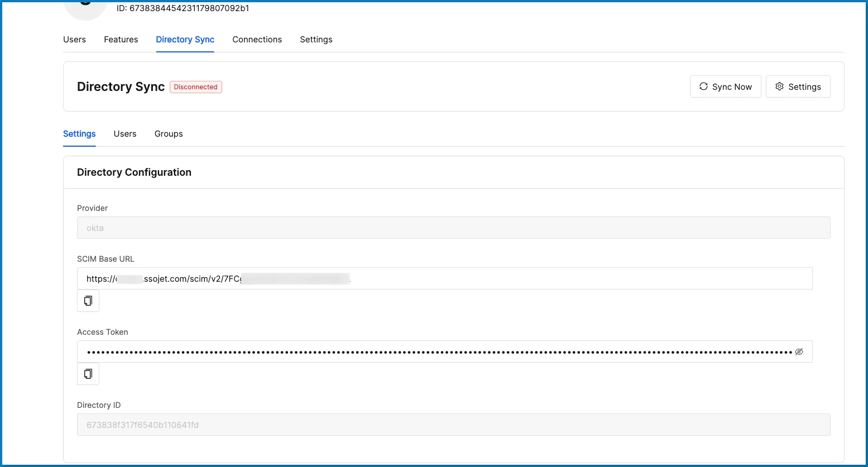Click the copy icon below SCIM Base URL

coord(88,300)
